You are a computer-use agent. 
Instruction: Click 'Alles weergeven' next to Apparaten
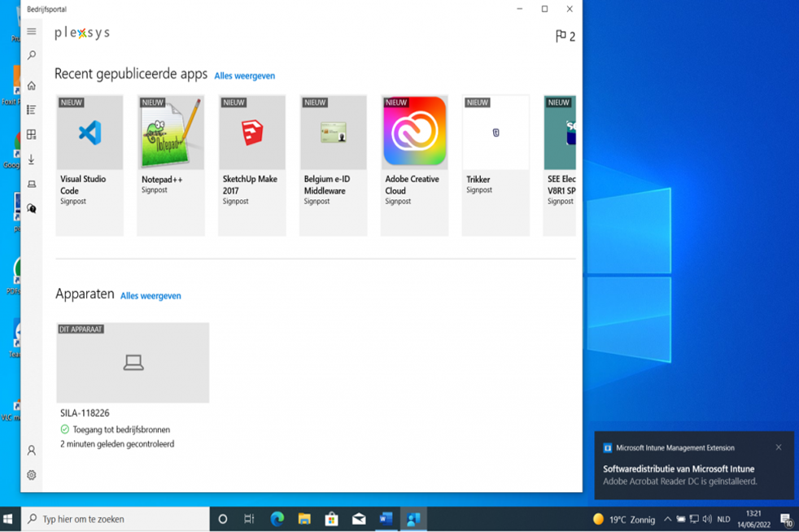pos(151,296)
